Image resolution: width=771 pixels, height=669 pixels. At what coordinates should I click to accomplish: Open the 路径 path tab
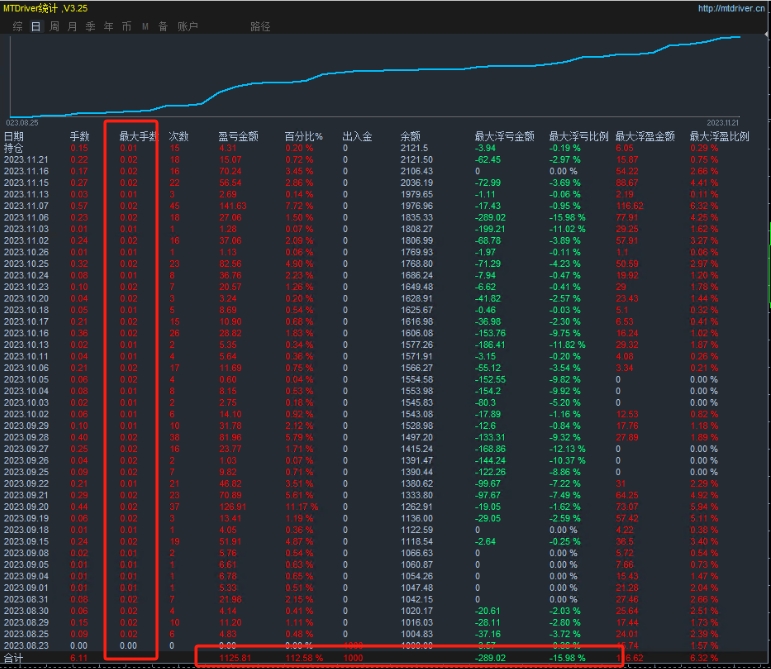(260, 27)
